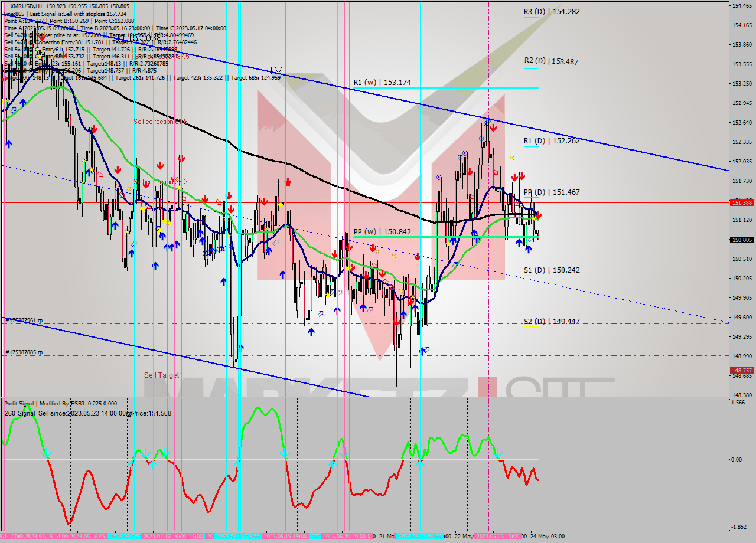
Task: Click the blue buy arrow beneath the lowest wick
Action: (423, 351)
